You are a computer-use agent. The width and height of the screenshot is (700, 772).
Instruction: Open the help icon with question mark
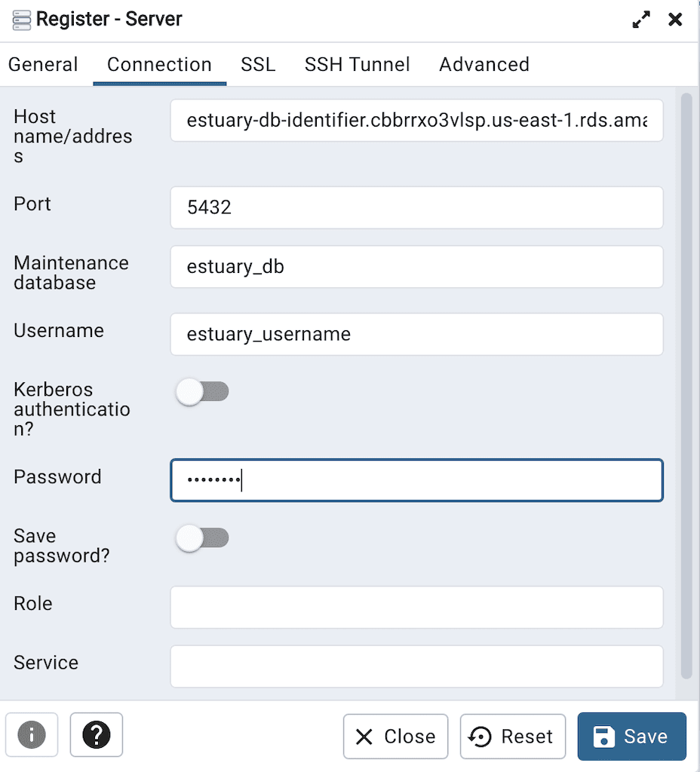point(96,735)
